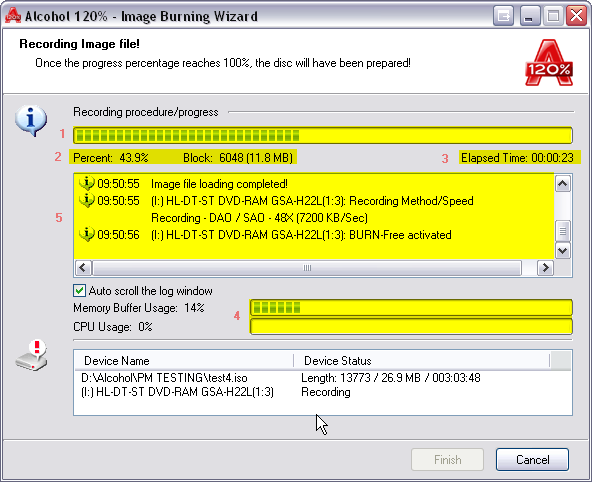Click the 'BURN-Free activated' log line
This screenshot has height=482, width=592.
[x=301, y=235]
